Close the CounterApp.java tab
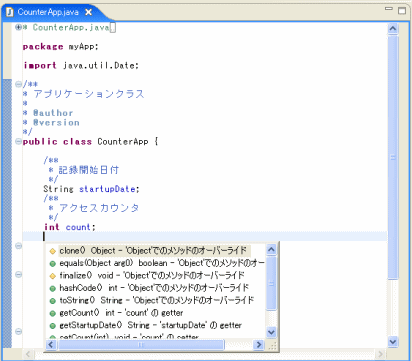The height and width of the screenshot is (361, 412). pos(88,12)
